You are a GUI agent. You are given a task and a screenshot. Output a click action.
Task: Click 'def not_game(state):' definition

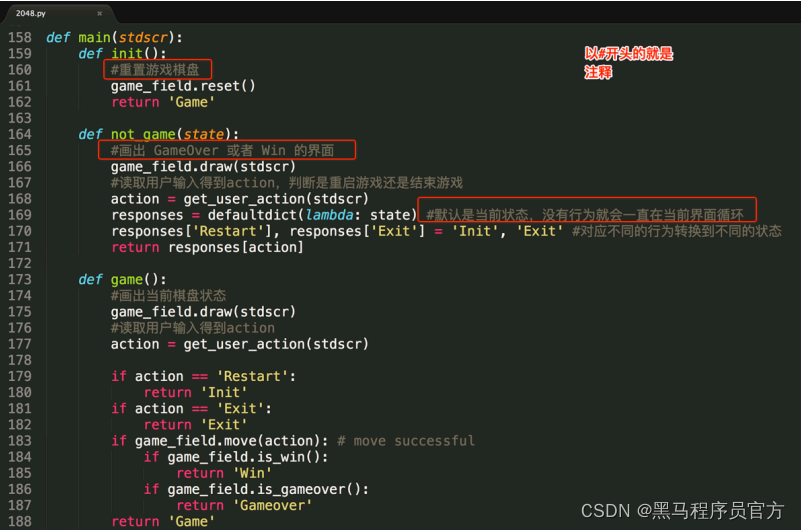[158, 134]
